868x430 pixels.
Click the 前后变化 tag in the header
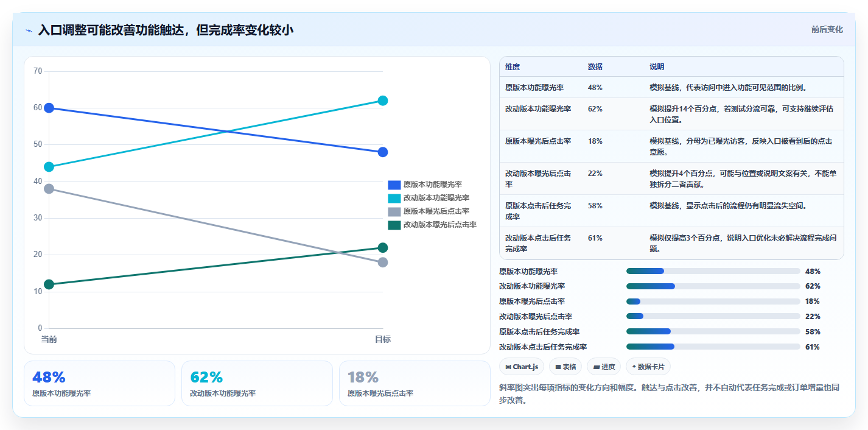coord(827,29)
